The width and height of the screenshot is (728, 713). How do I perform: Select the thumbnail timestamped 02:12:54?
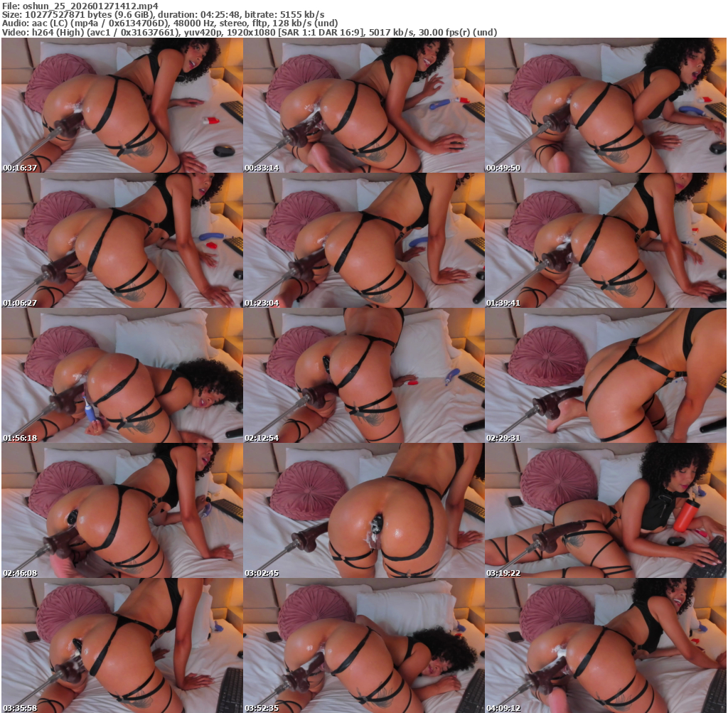tap(364, 375)
